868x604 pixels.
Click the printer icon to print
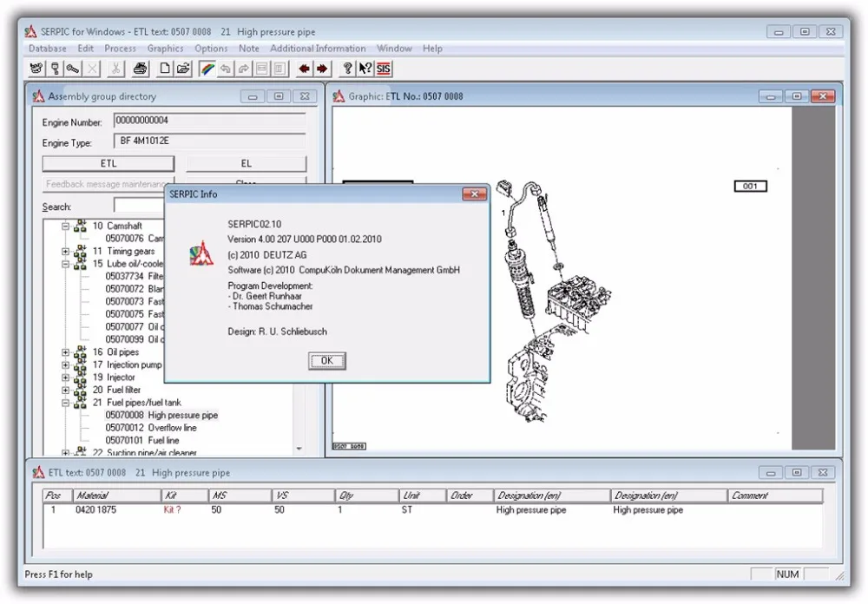[x=140, y=69]
